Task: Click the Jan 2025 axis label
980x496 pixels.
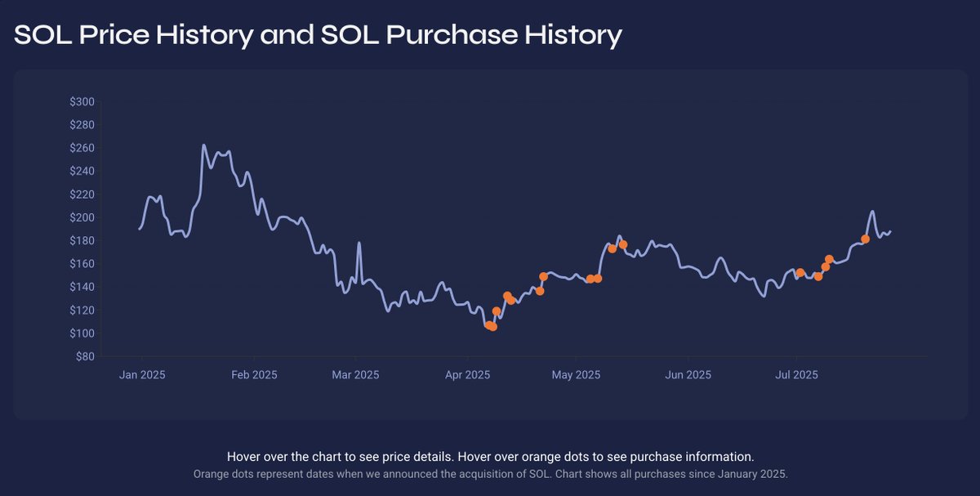Action: pos(142,375)
